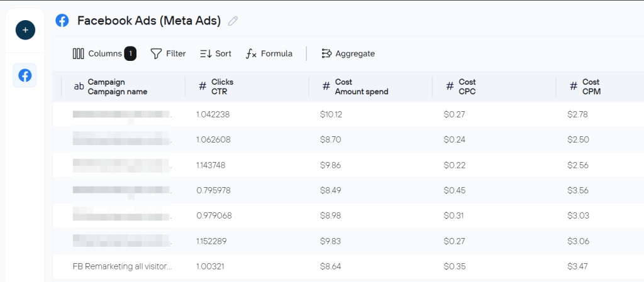Select Amount spend cell $8.70

click(x=331, y=140)
